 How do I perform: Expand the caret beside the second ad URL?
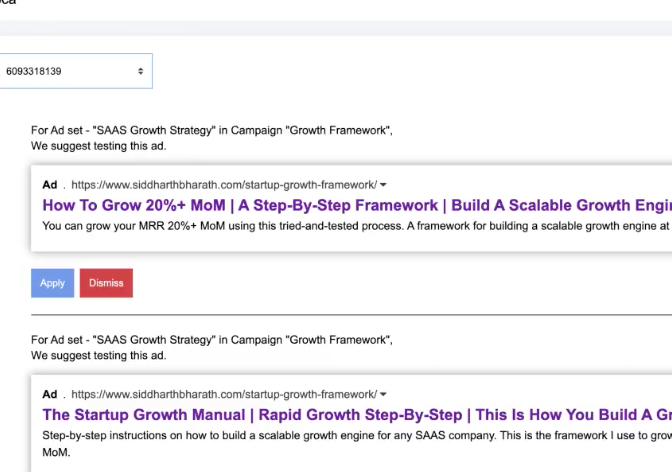tap(384, 395)
